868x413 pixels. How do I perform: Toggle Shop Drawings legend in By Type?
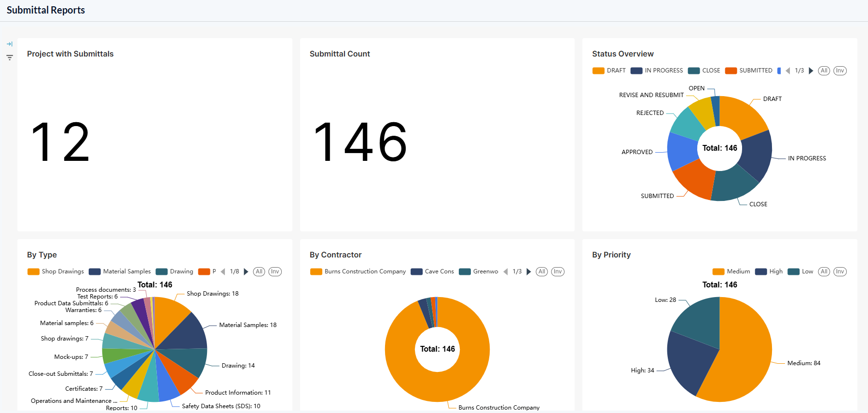tap(56, 271)
